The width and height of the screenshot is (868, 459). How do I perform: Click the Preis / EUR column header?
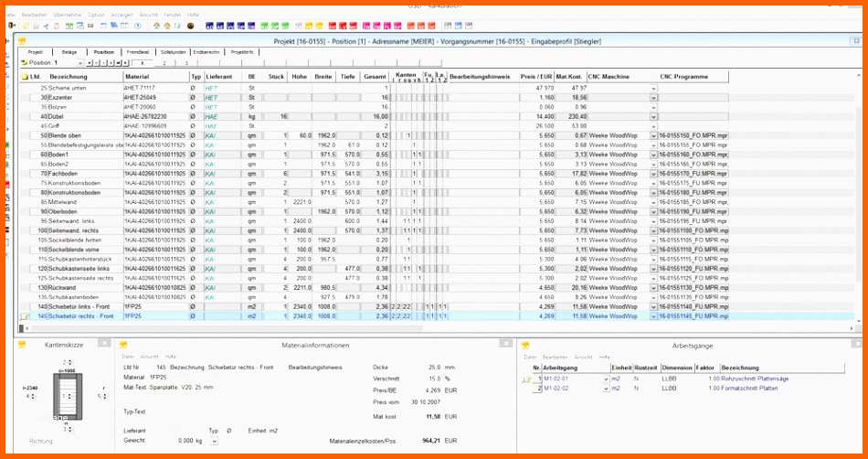click(537, 77)
